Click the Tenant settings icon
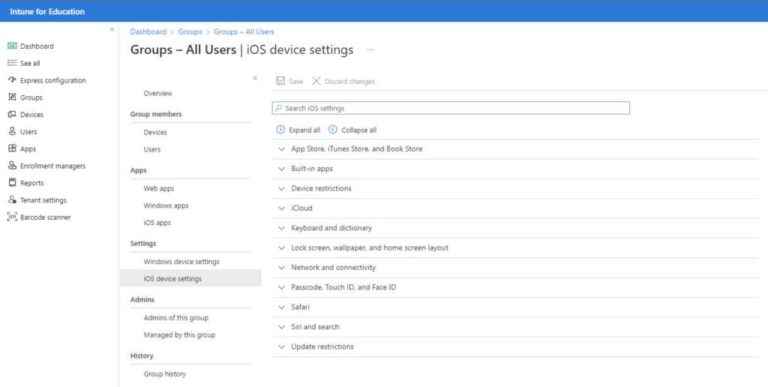768x387 pixels. coord(12,200)
